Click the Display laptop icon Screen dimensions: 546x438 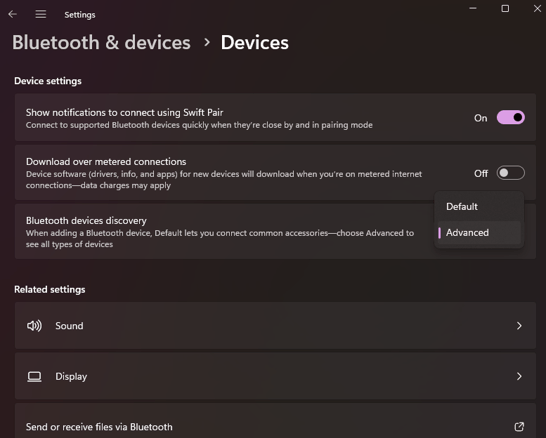pyautogui.click(x=34, y=376)
